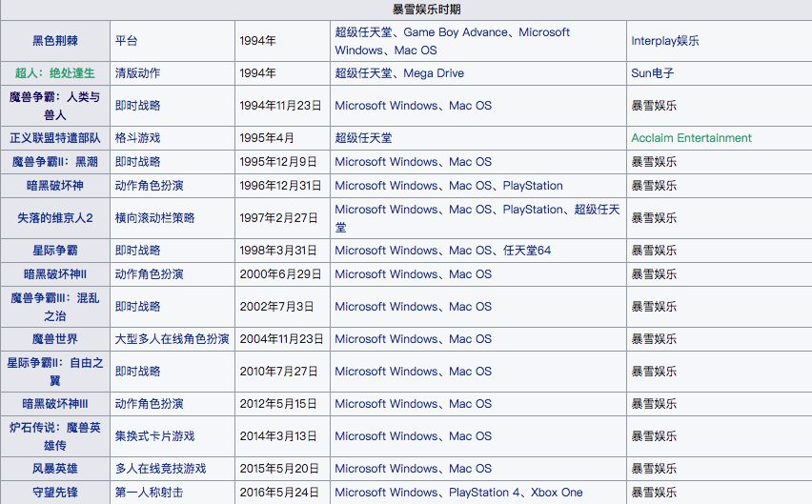
Task: Open the Sun电子 publisher link
Action: click(653, 73)
